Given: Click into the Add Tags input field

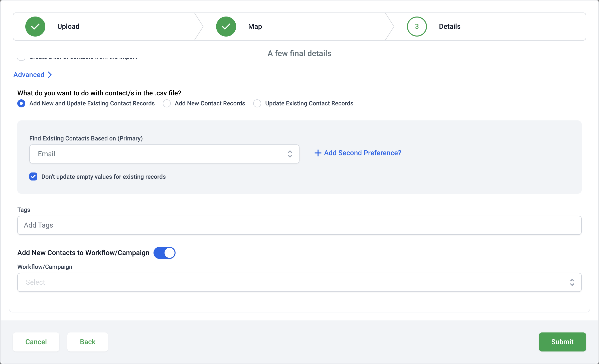Looking at the screenshot, I should coord(299,225).
